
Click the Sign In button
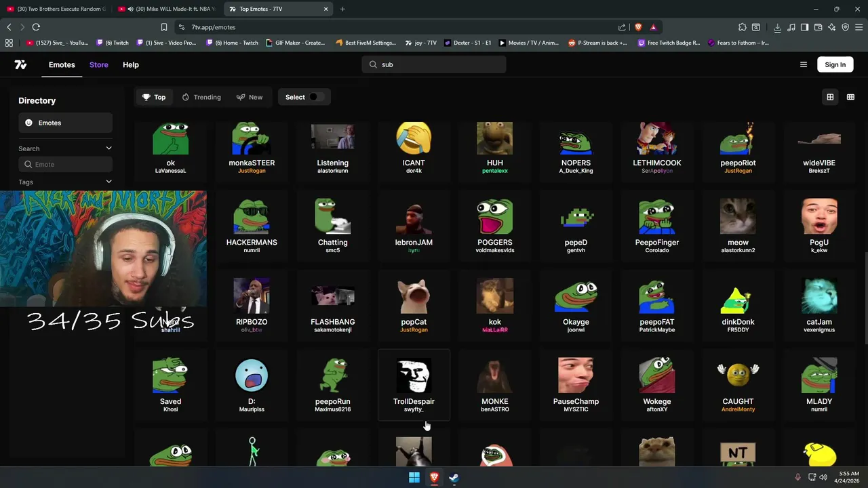[x=835, y=64]
